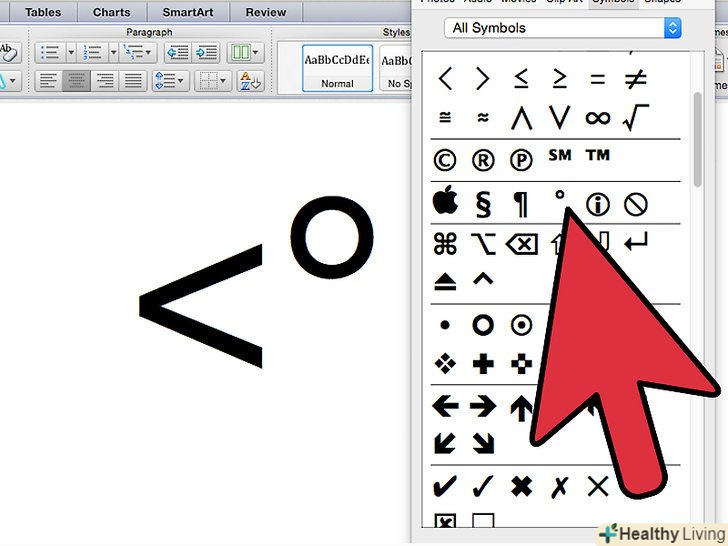Insert the infinity symbol
The image size is (728, 546).
click(x=598, y=118)
